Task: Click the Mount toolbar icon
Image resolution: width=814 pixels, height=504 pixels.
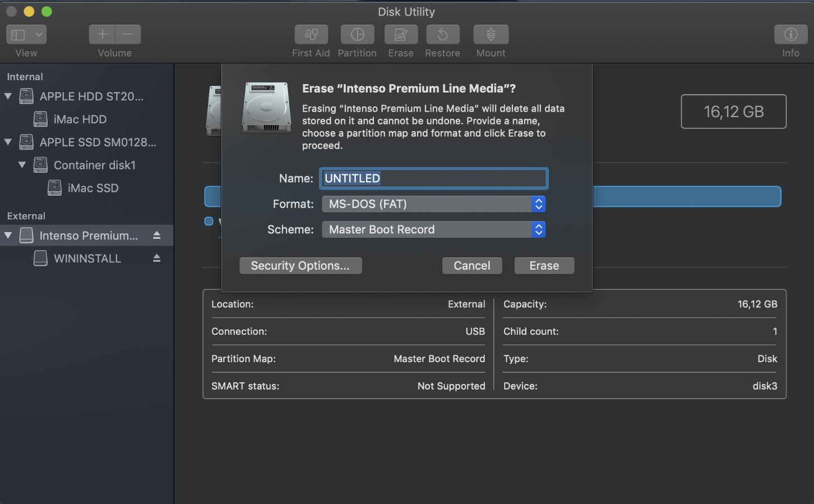Action: point(491,35)
